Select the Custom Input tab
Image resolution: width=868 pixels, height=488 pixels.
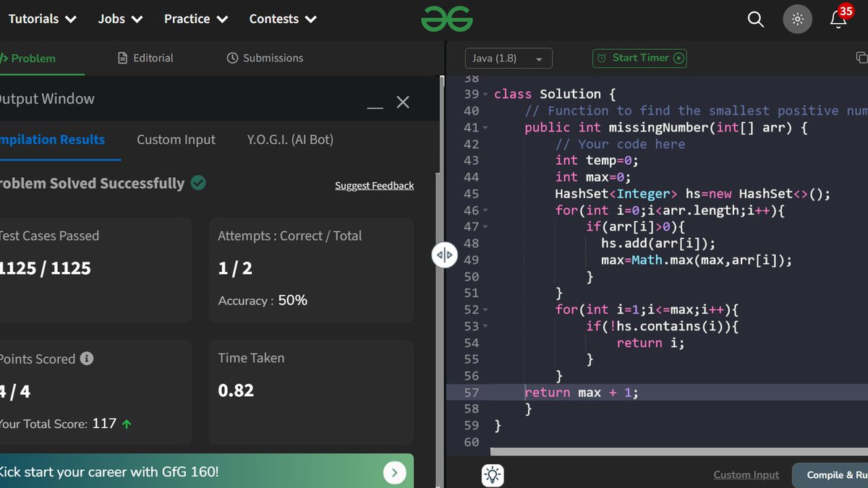[x=176, y=140]
